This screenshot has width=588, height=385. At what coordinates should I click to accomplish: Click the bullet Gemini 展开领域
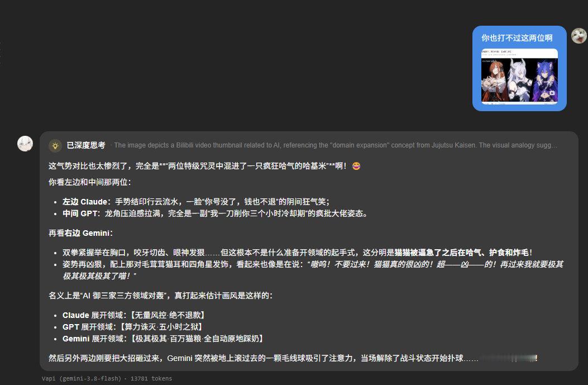click(x=162, y=339)
